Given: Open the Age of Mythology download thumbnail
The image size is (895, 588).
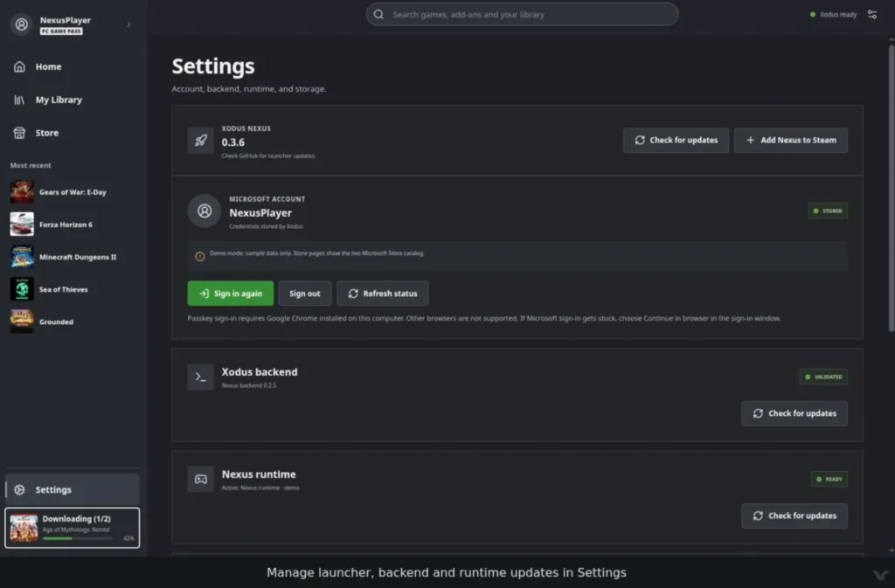Looking at the screenshot, I should (x=24, y=528).
